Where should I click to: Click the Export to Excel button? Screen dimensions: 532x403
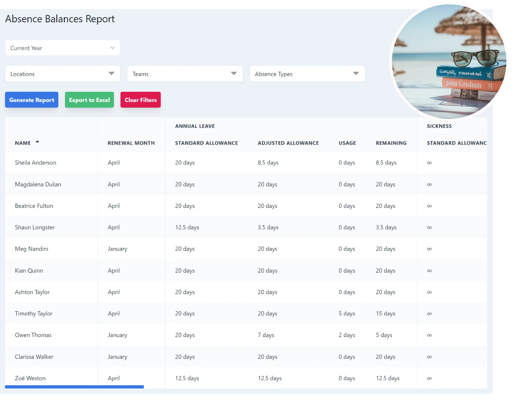click(x=89, y=100)
